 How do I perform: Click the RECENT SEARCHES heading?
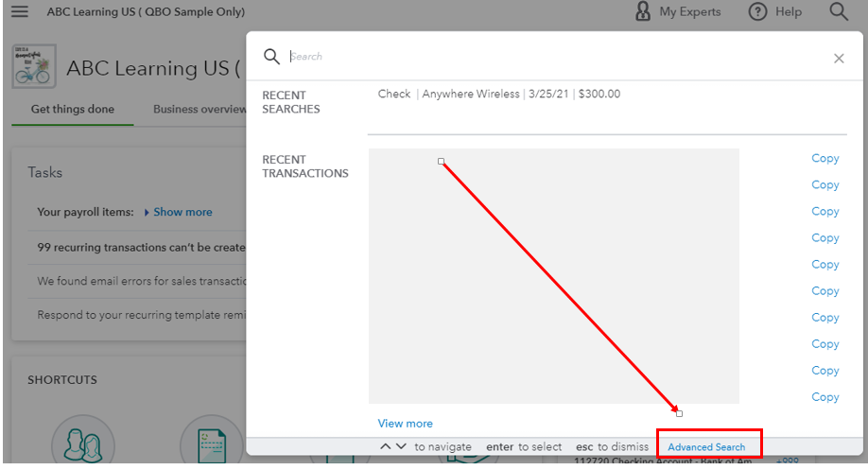click(x=290, y=102)
